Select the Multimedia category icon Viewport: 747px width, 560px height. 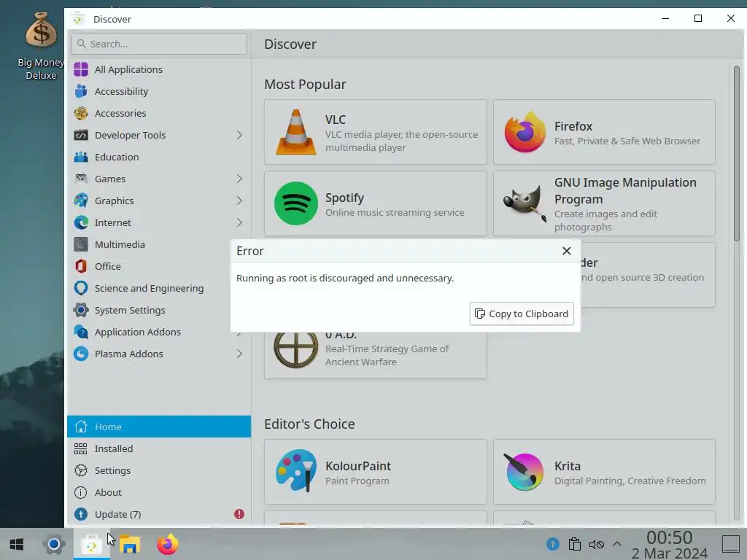point(81,245)
